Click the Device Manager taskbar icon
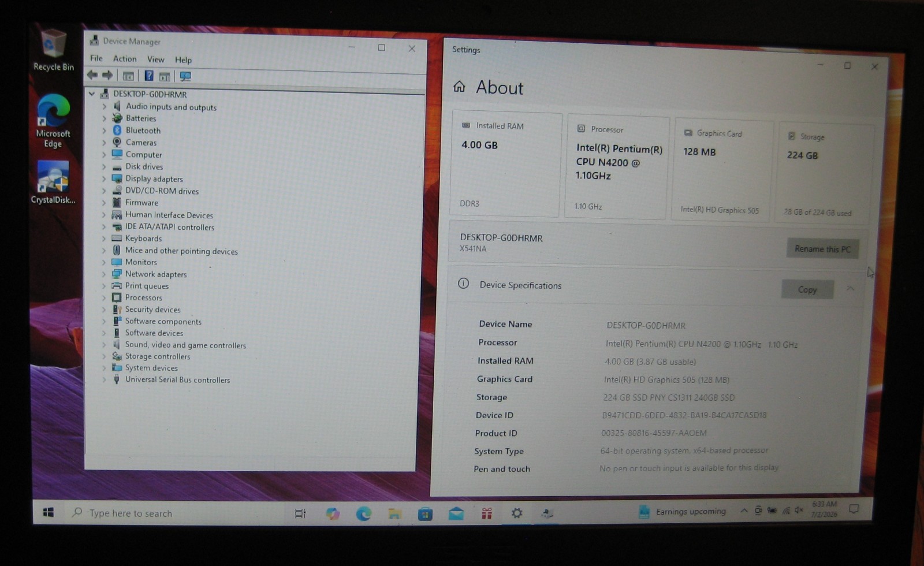This screenshot has width=924, height=566. click(547, 512)
